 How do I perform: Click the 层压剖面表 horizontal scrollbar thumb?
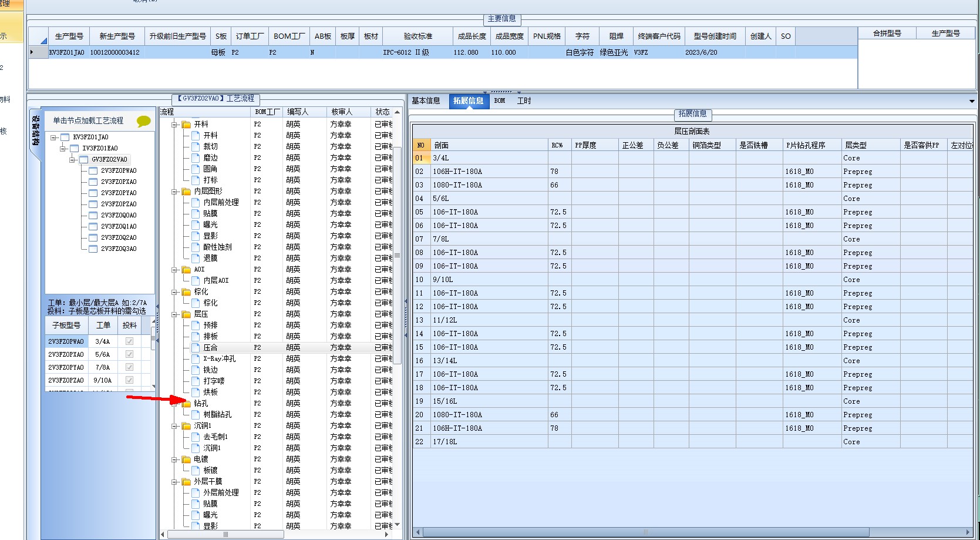click(646, 532)
